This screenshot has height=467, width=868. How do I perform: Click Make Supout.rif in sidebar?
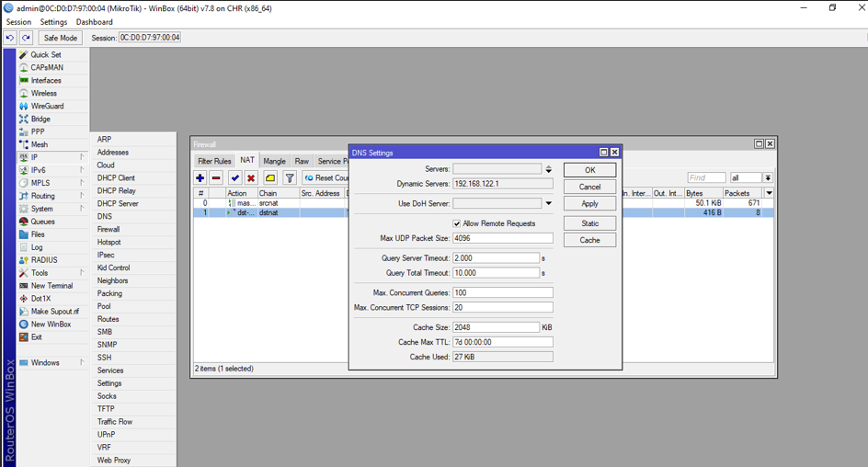55,312
